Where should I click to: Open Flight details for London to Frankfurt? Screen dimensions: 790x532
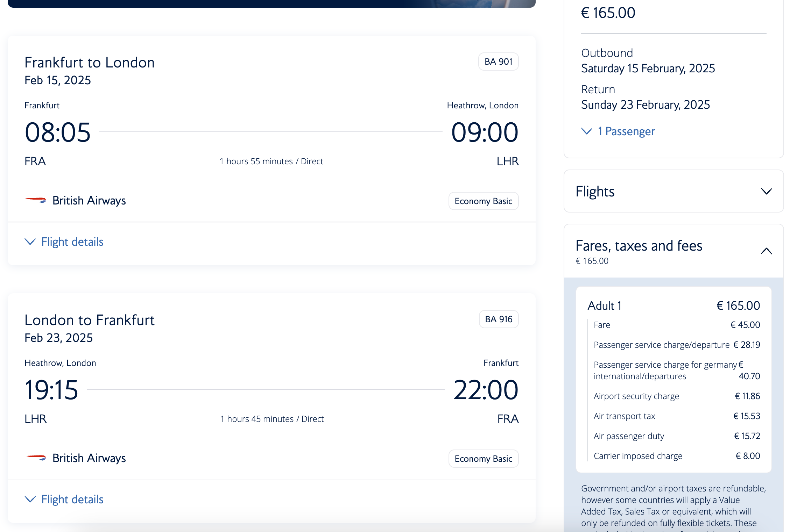point(72,499)
